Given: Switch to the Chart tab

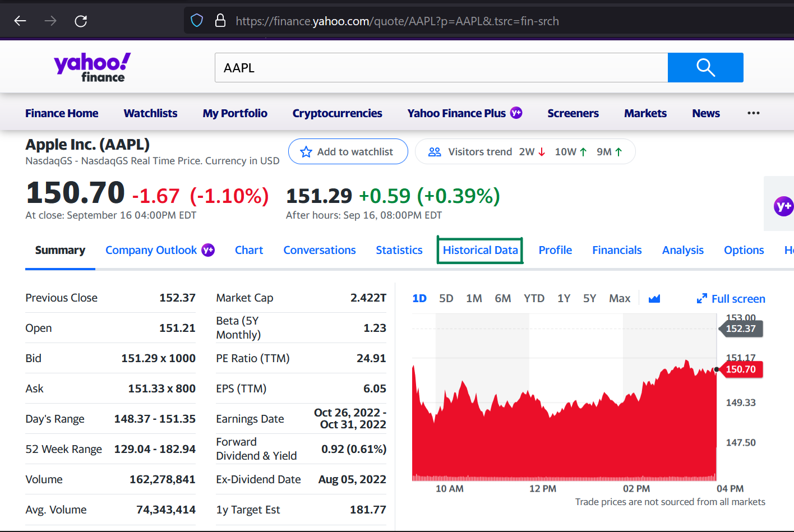Looking at the screenshot, I should pos(249,250).
